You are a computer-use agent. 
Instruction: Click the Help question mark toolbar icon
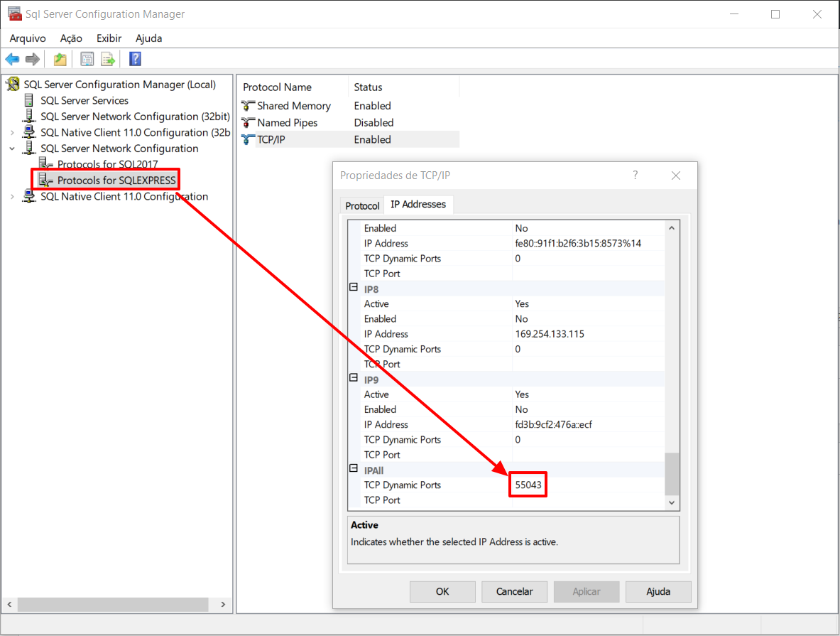tap(135, 59)
